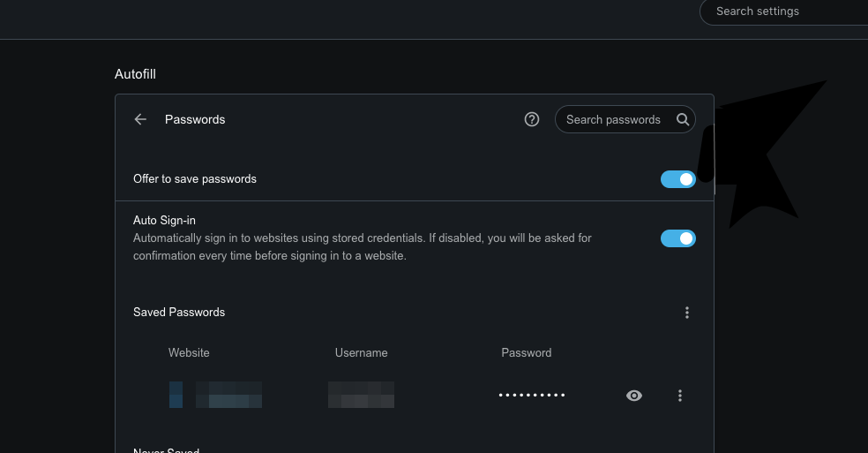Click the Auto Sign-in description text

[x=362, y=246]
